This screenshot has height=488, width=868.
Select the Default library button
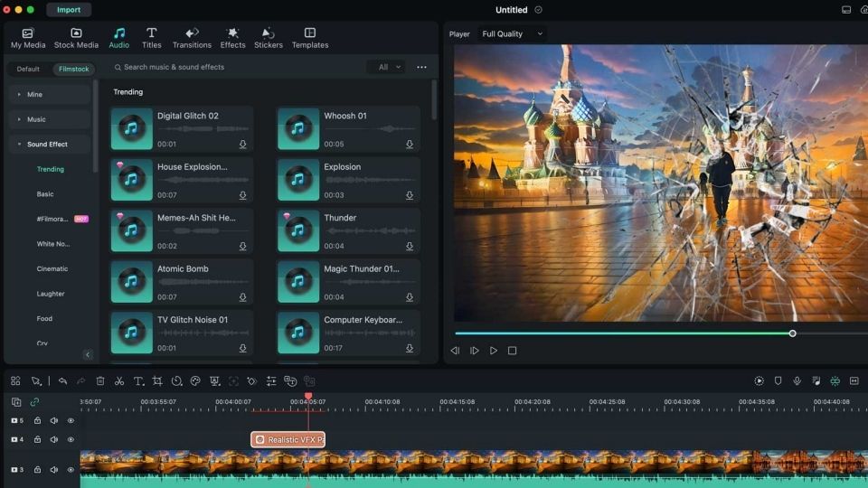[28, 69]
